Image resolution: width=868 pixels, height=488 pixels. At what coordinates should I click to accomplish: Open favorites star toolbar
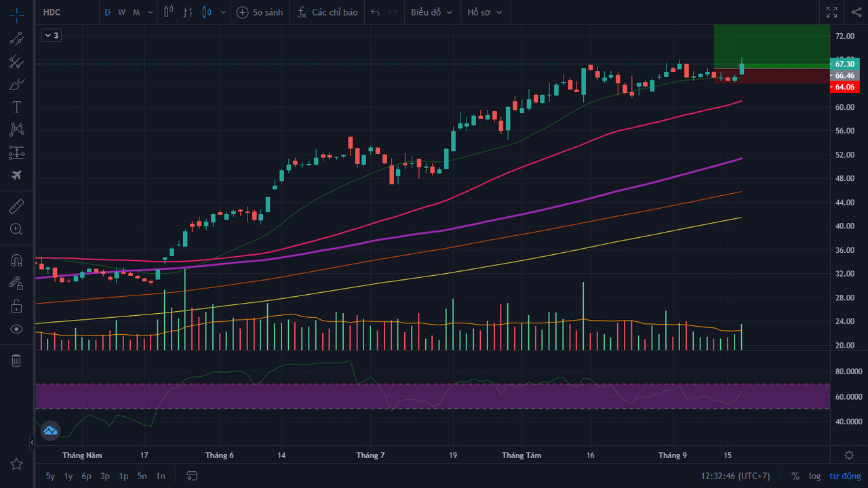16,464
